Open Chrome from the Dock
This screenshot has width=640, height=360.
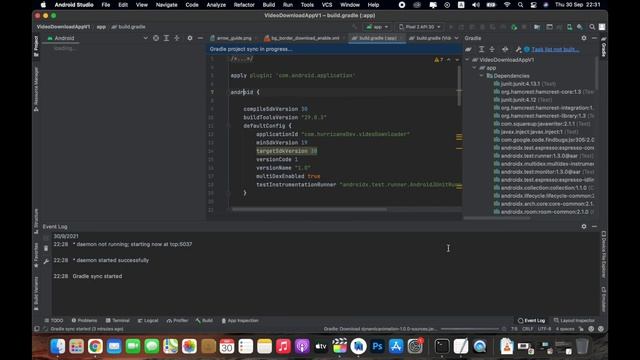tap(95, 347)
